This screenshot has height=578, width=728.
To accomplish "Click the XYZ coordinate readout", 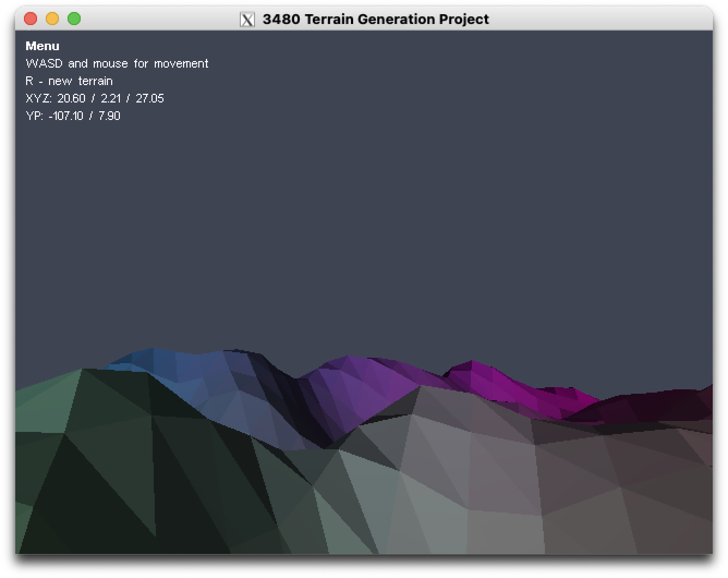I will click(x=95, y=99).
